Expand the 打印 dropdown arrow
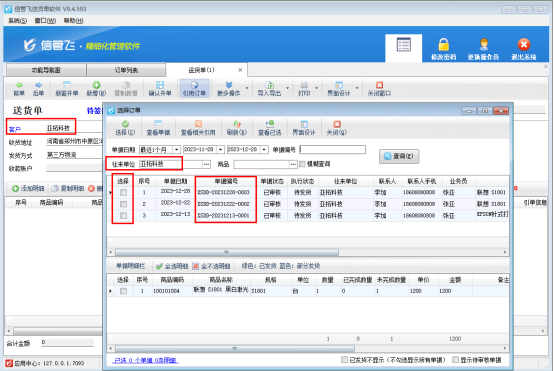Image resolution: width=554 pixels, height=371 pixels. [317, 88]
